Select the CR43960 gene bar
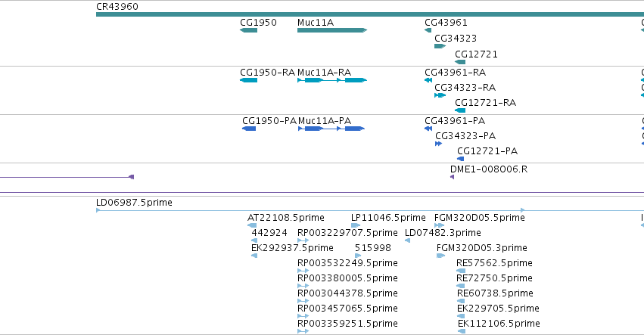Image resolution: width=644 pixels, height=335 pixels. pyautogui.click(x=369, y=14)
